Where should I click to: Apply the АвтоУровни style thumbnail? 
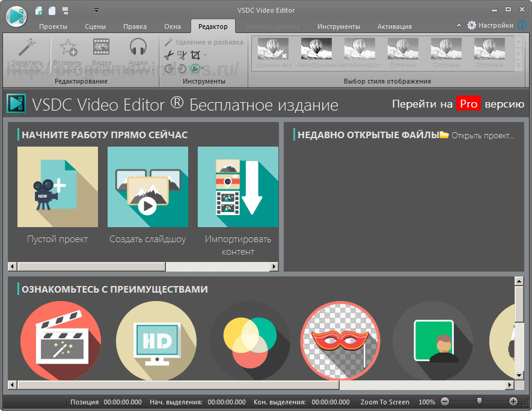click(x=316, y=53)
